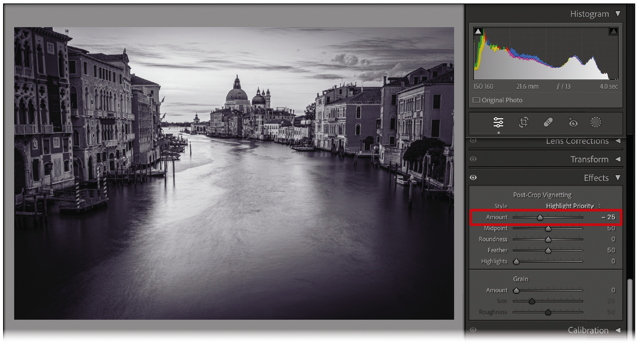Select the Healing bandage tool
The height and width of the screenshot is (348, 644).
pyautogui.click(x=548, y=122)
